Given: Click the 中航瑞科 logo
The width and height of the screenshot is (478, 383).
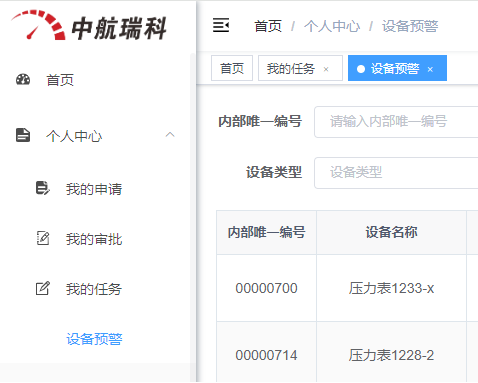Looking at the screenshot, I should 89,26.
